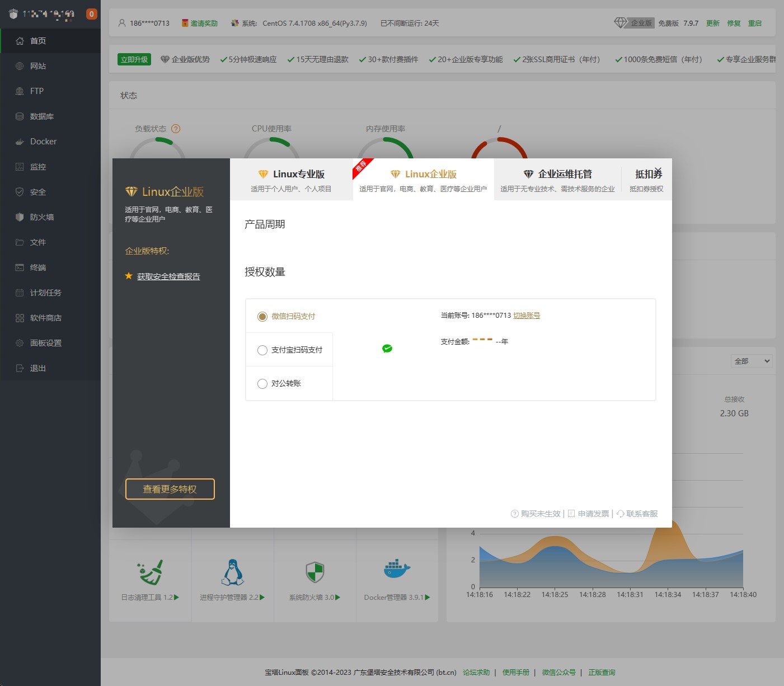The height and width of the screenshot is (686, 784).
Task: Click the 微信公众号 footer link
Action: (558, 673)
